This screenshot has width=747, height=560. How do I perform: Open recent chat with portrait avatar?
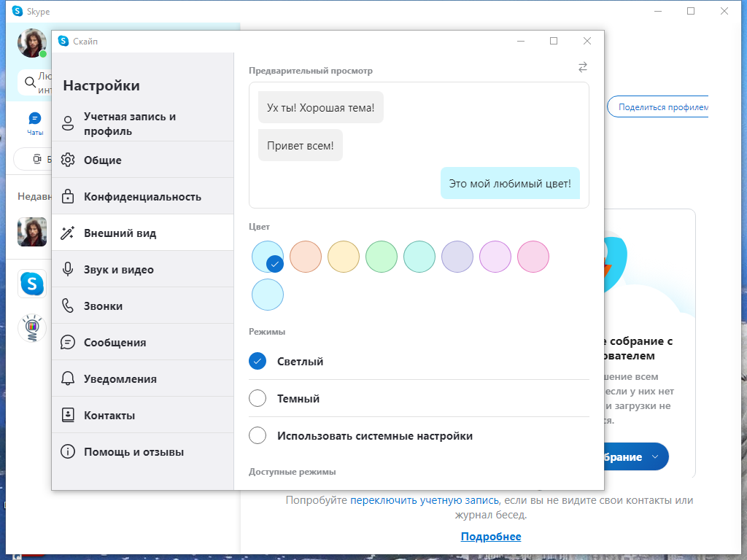coord(32,232)
